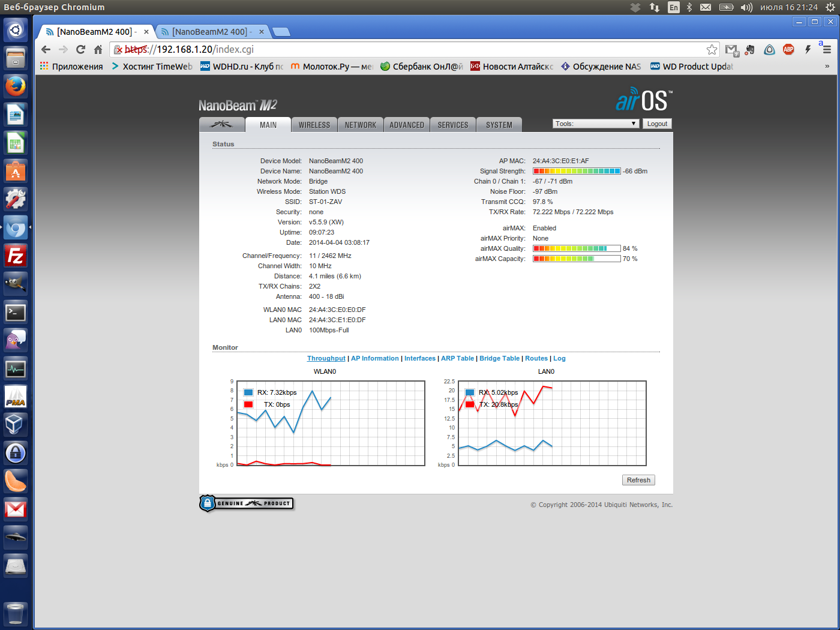Open the Хостинг TimeWeb bookmark
Screen dimensions: 840x630
[x=152, y=67]
